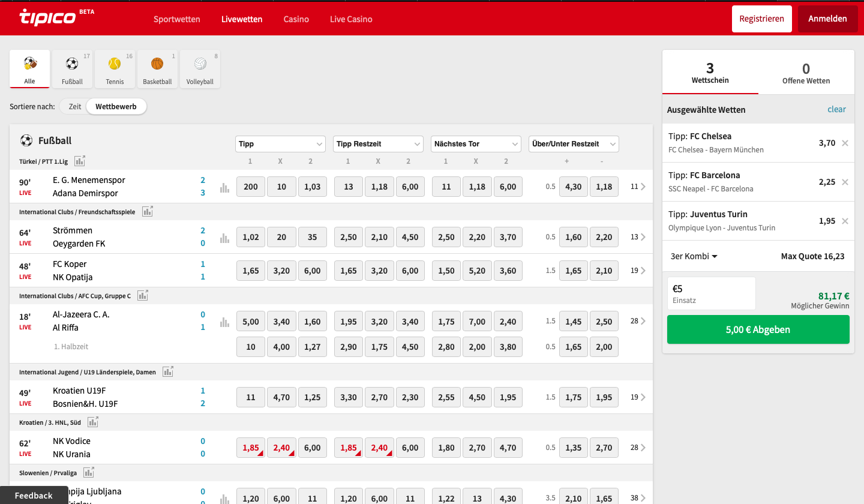Image resolution: width=864 pixels, height=504 pixels.
Task: Open the Casino menu item
Action: click(296, 19)
